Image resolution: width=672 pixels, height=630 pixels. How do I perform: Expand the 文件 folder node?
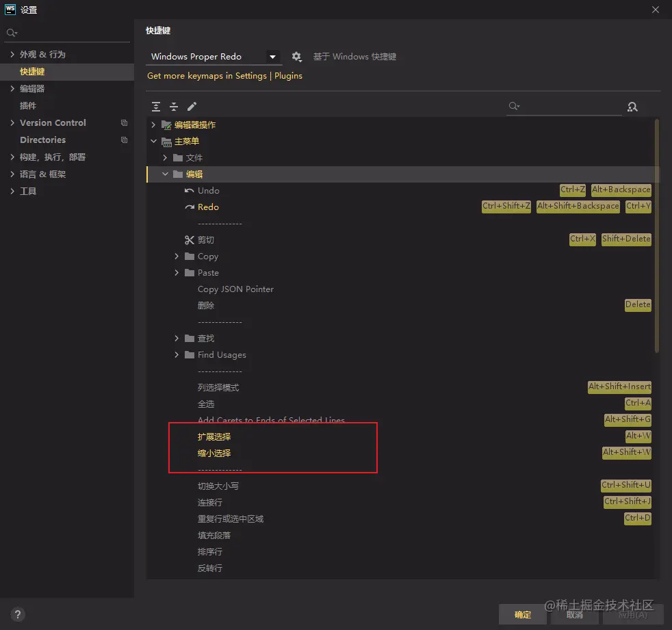pyautogui.click(x=165, y=157)
